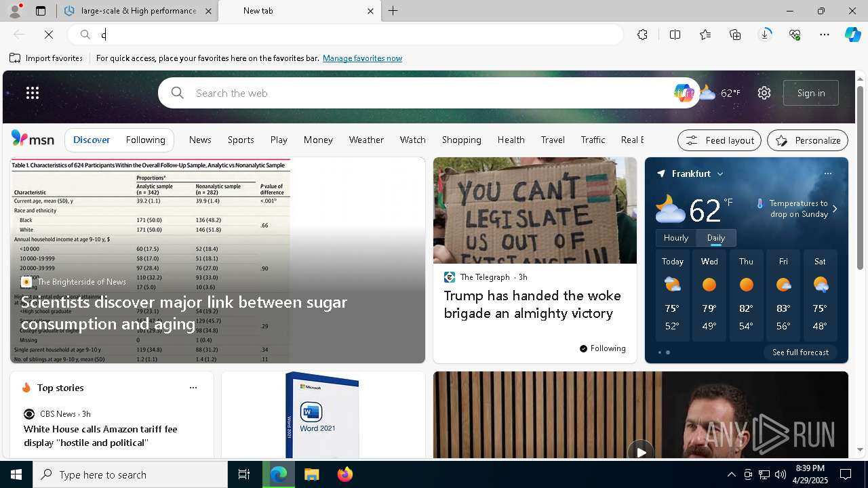This screenshot has height=488, width=868.
Task: Open the volume control in the system tray
Action: 781,474
